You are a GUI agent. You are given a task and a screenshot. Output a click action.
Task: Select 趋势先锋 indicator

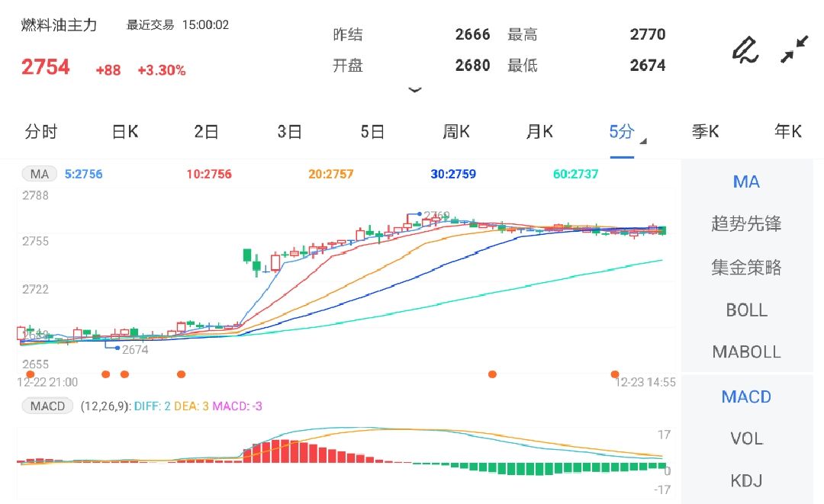(x=746, y=224)
